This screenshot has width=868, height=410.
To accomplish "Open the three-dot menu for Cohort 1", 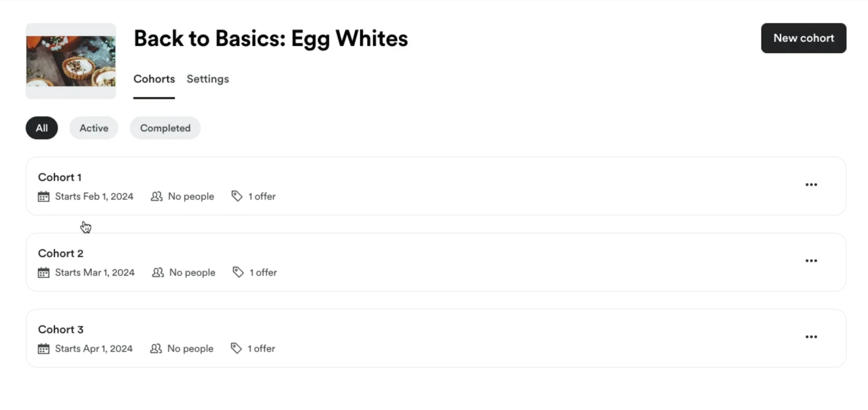I will pyautogui.click(x=811, y=185).
